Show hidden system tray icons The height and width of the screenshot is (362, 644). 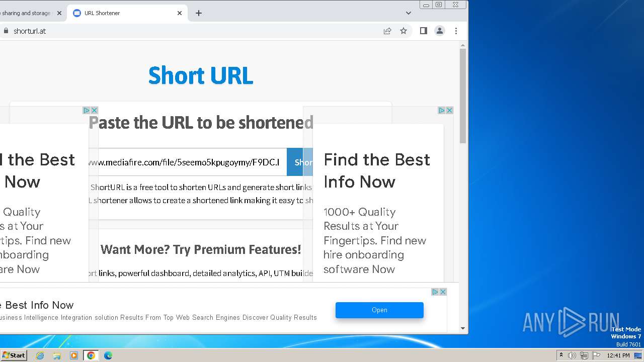(561, 355)
